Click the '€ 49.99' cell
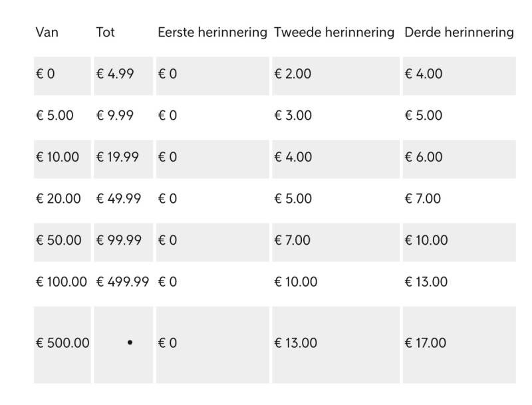532x405 pixels. click(118, 199)
